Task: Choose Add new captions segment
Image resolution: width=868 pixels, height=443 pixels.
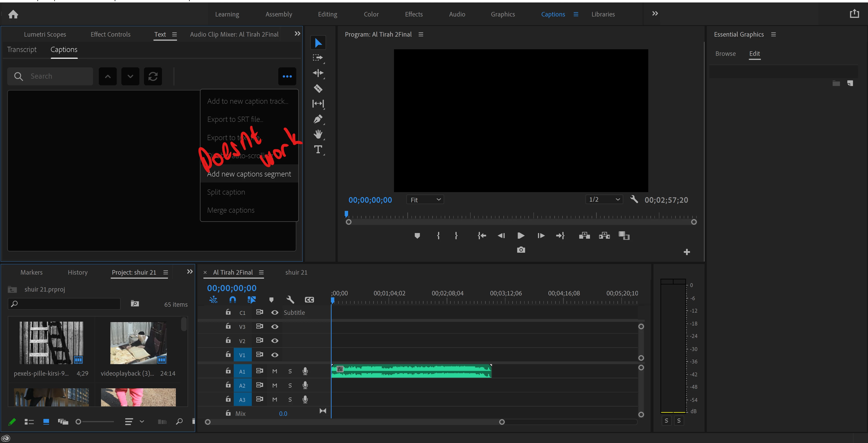Action: tap(249, 174)
